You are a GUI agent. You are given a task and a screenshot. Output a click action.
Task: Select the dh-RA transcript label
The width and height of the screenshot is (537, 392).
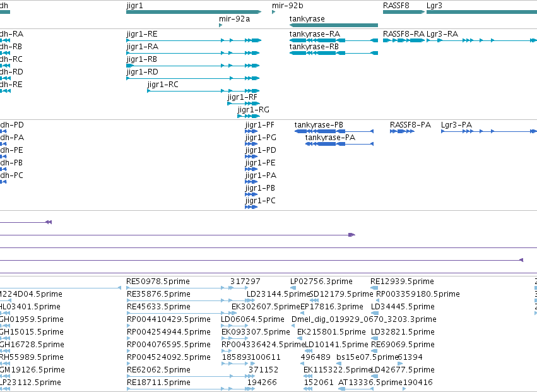pyautogui.click(x=11, y=34)
